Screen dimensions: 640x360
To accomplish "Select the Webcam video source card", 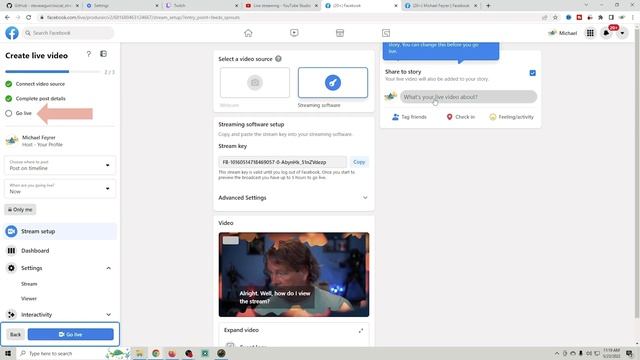I will pyautogui.click(x=255, y=83).
